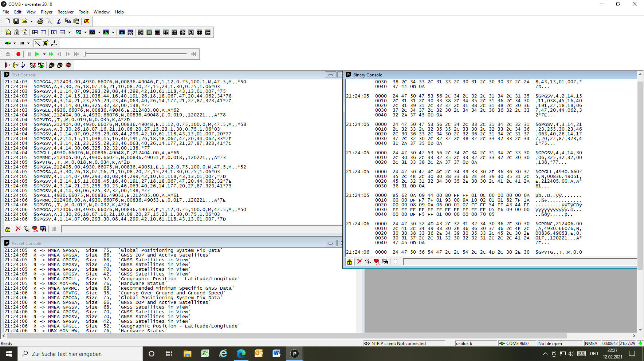The width and height of the screenshot is (644, 361).
Task: Open the File menu
Action: [6, 12]
